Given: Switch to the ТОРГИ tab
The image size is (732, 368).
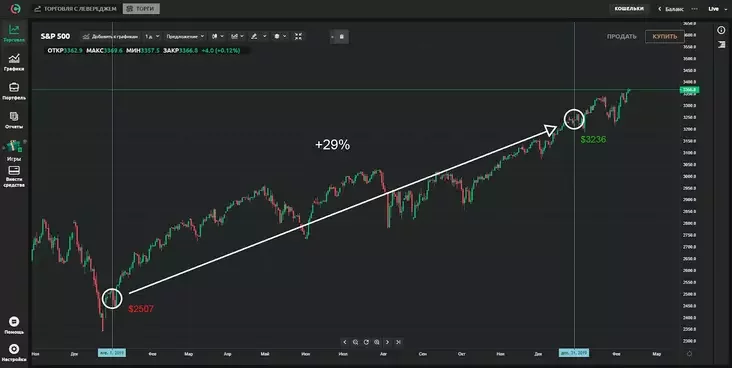Looking at the screenshot, I should point(141,9).
